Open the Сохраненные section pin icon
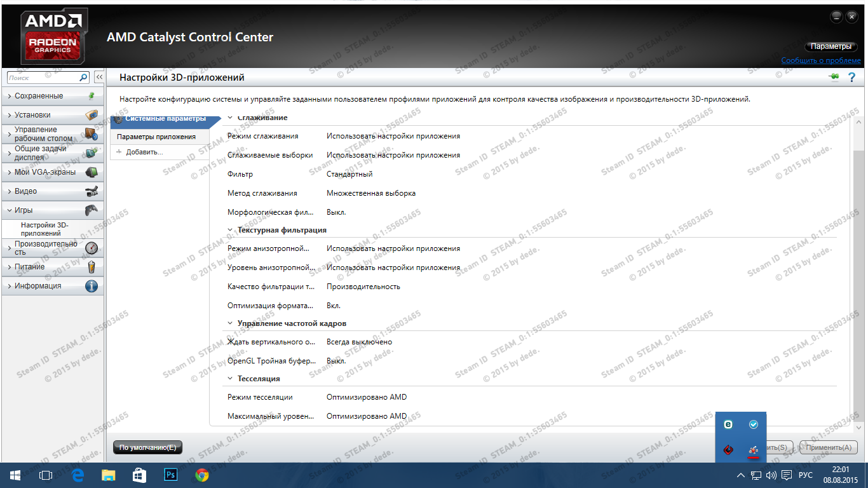This screenshot has height=488, width=868. [x=92, y=96]
